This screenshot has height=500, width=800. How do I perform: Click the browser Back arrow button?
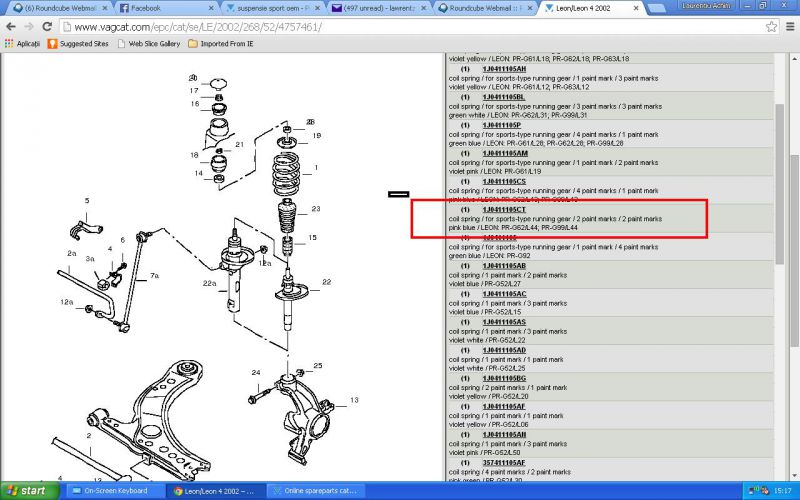11,27
